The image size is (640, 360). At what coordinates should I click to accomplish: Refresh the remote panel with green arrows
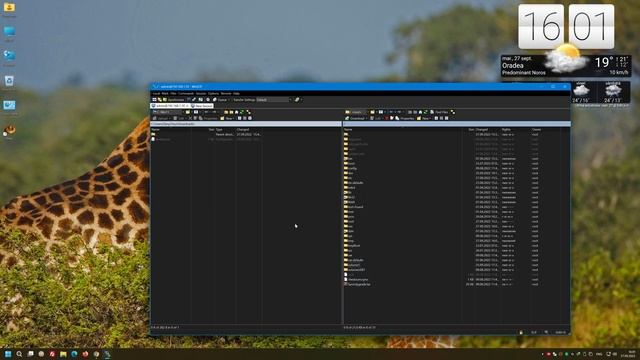coord(426,112)
